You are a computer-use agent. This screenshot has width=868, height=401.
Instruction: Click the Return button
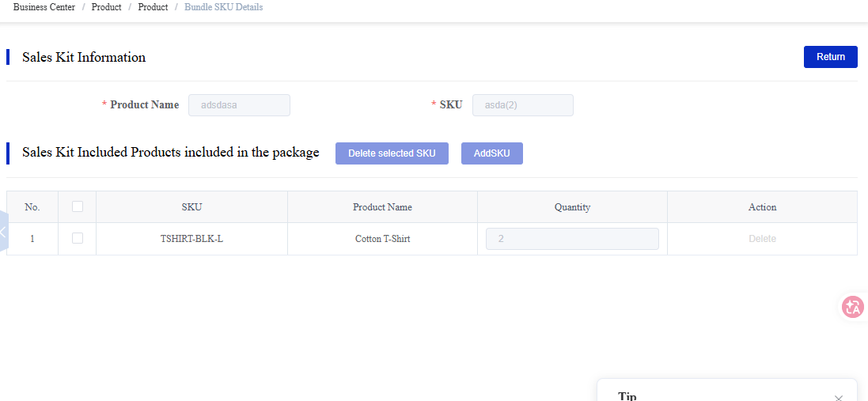point(830,57)
